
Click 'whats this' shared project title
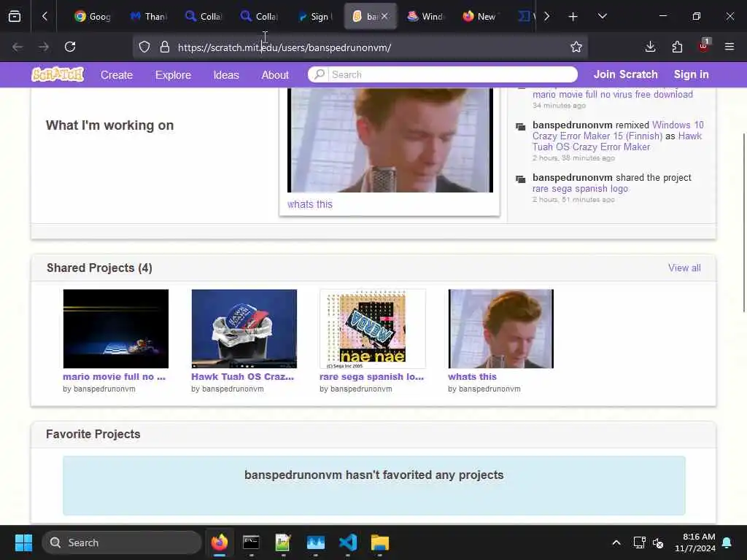472,377
